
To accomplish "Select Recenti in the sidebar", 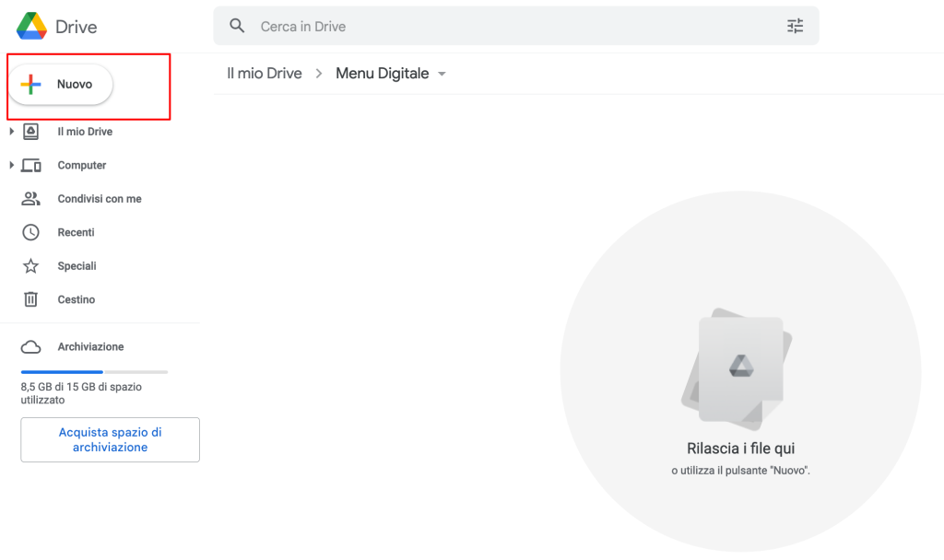I will pos(76,232).
